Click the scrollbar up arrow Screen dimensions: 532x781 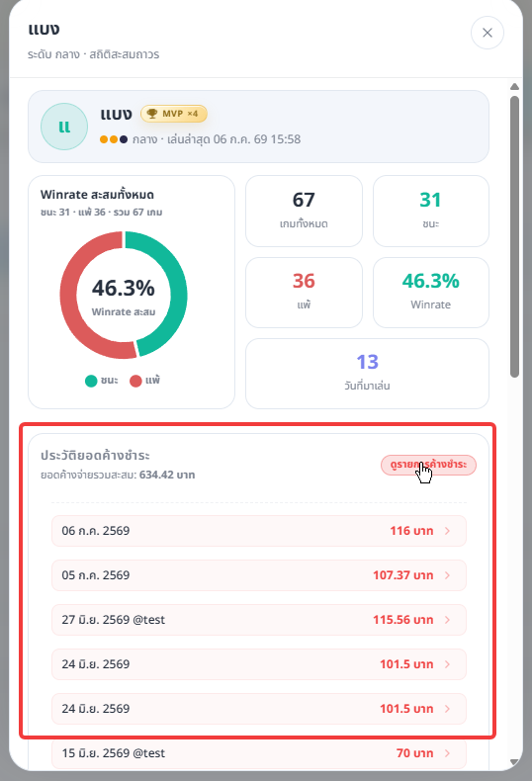514,87
